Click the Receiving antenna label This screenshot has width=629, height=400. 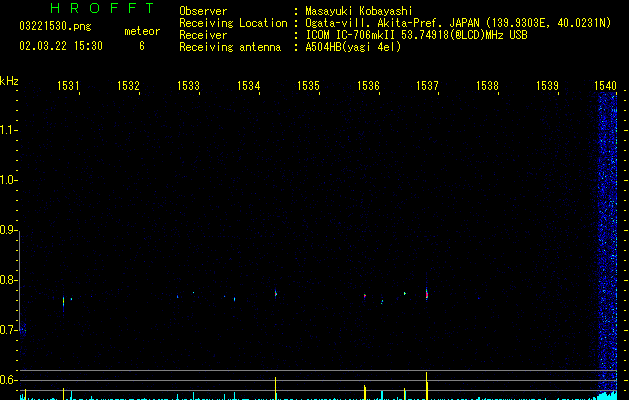(230, 47)
